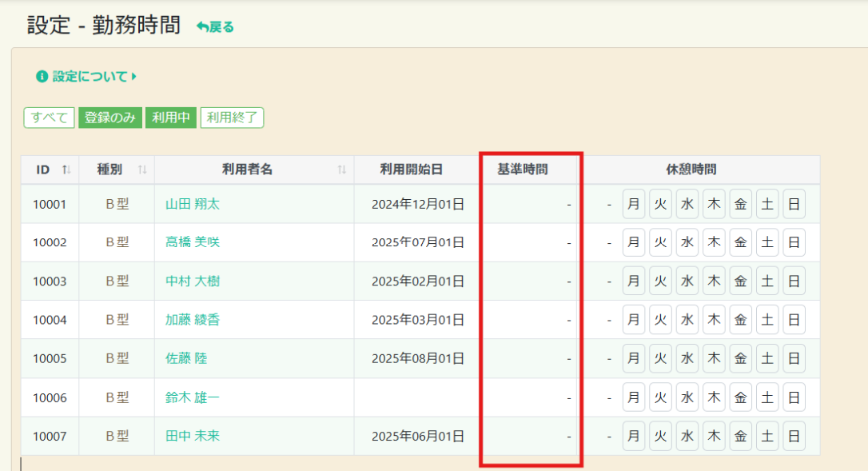Click 日 button in 高橋 美咲 row
868x471 pixels.
tap(794, 242)
